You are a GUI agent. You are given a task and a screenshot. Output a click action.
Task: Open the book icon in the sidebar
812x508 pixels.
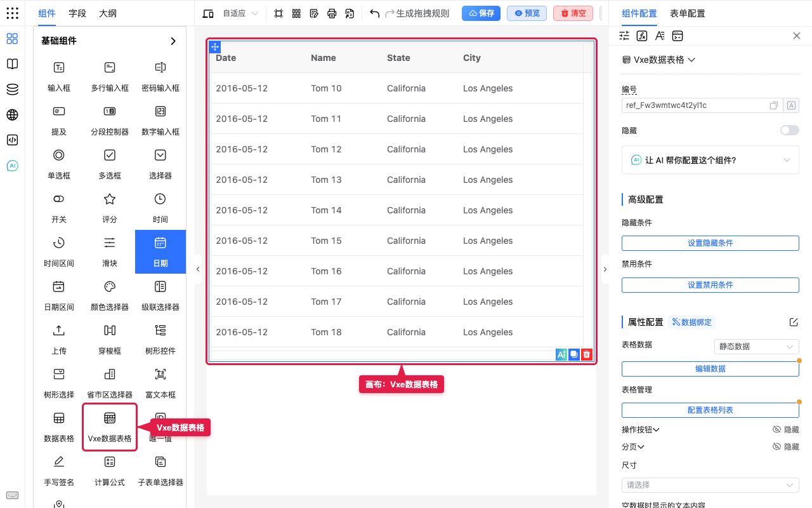coord(12,64)
